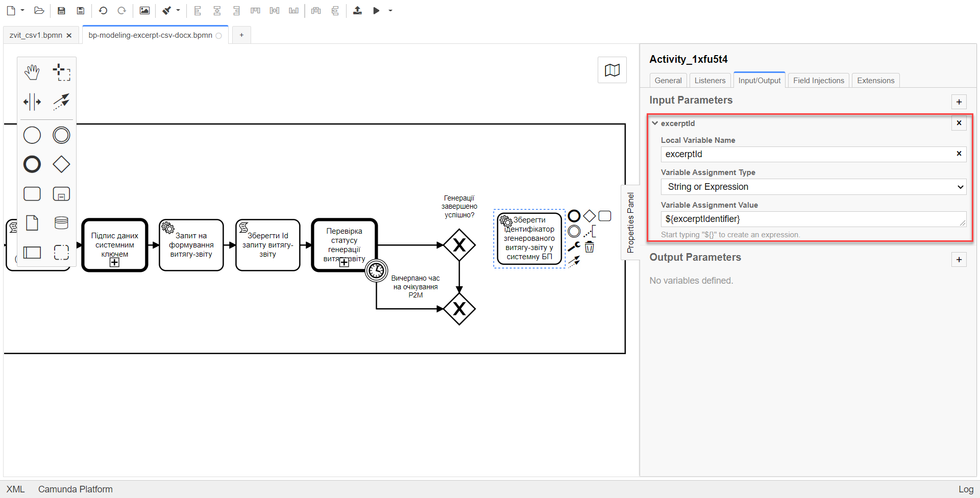Toggle the minimap
Viewport: 980px width, 498px height.
pos(612,70)
